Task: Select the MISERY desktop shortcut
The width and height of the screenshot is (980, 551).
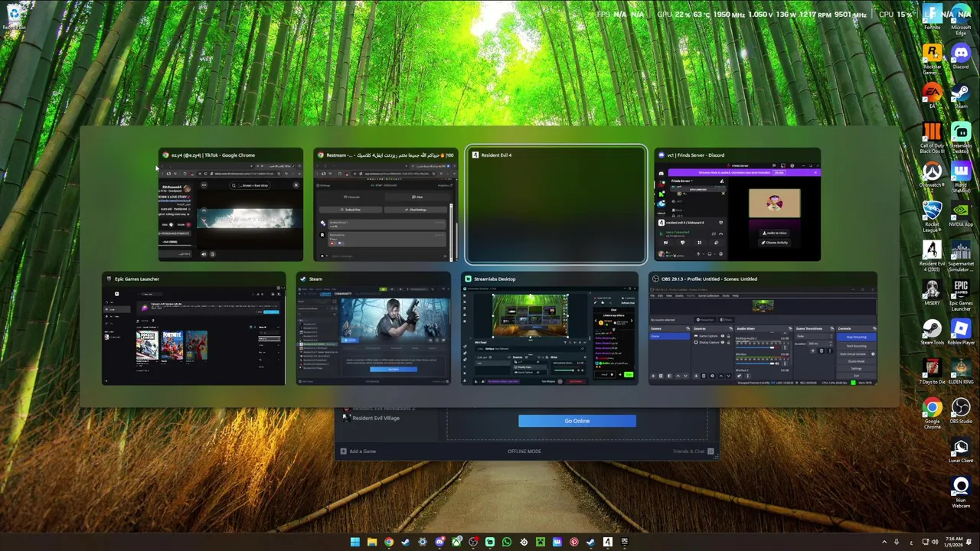Action: coord(932,294)
